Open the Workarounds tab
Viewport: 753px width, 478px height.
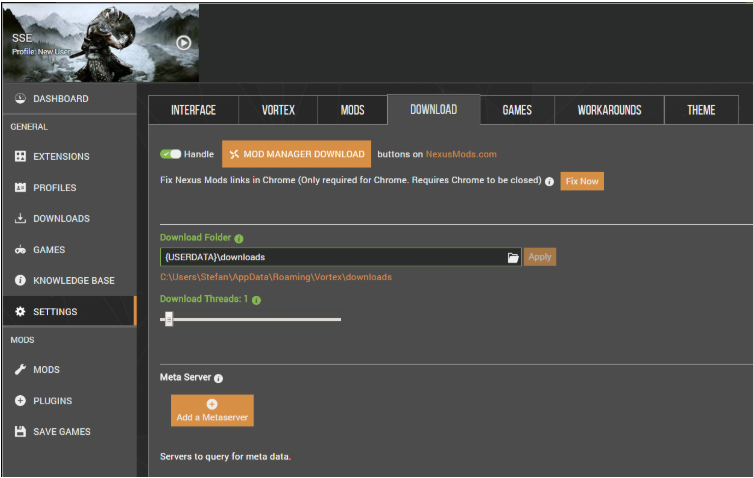pos(609,110)
